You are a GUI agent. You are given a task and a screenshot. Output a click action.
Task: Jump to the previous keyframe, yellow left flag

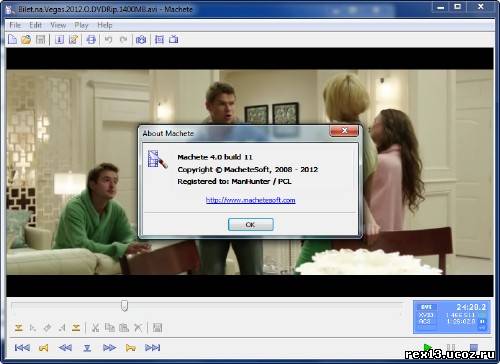point(43,348)
